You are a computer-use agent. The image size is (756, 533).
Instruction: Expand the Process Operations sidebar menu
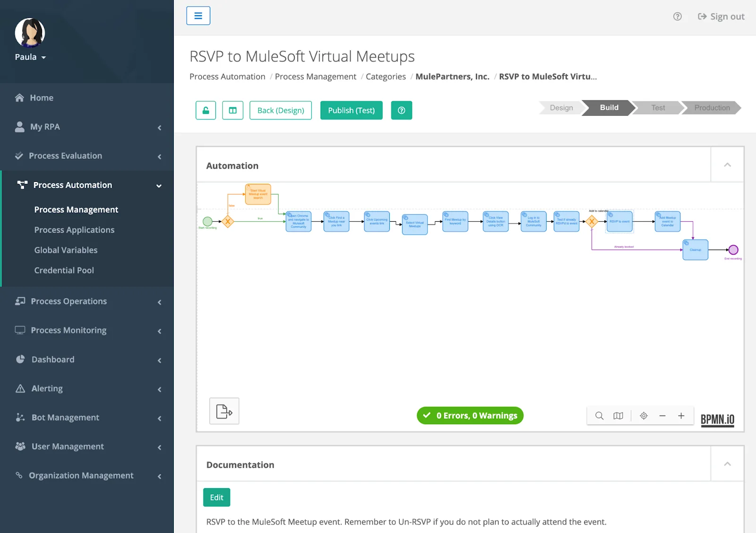[87, 301]
